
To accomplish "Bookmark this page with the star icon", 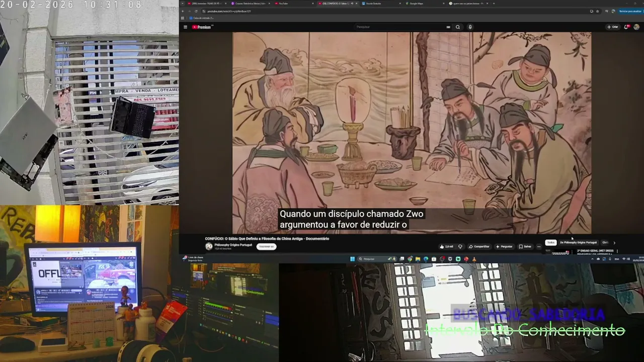I will pos(598,11).
